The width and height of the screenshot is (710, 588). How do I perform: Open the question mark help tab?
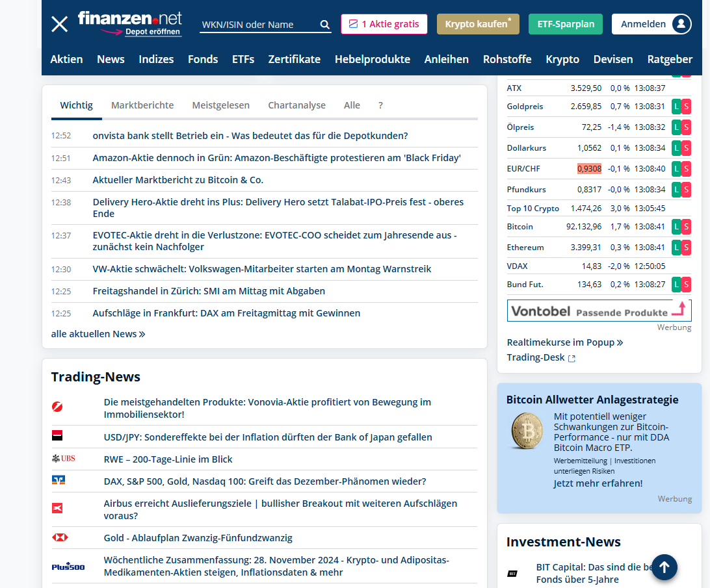pos(380,105)
